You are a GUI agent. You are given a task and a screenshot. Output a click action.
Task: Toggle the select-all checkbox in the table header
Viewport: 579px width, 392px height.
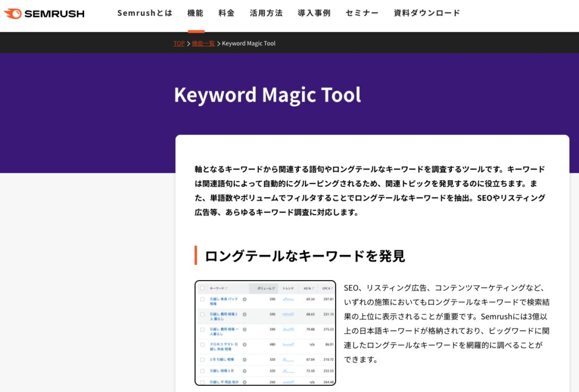point(201,288)
